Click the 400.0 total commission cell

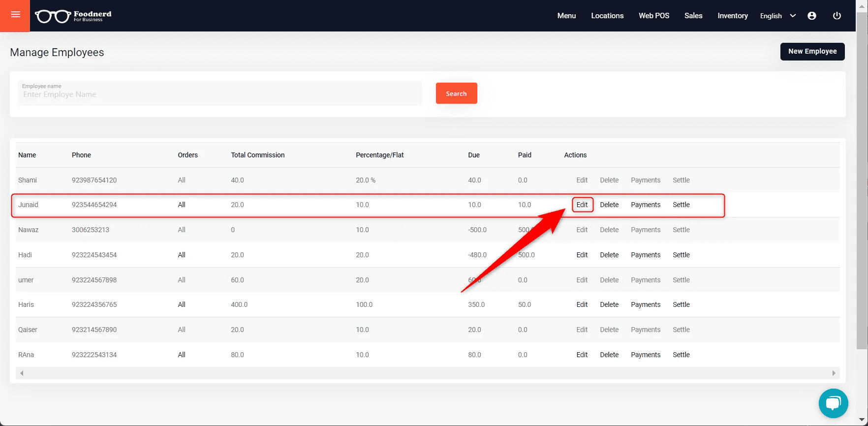click(239, 304)
